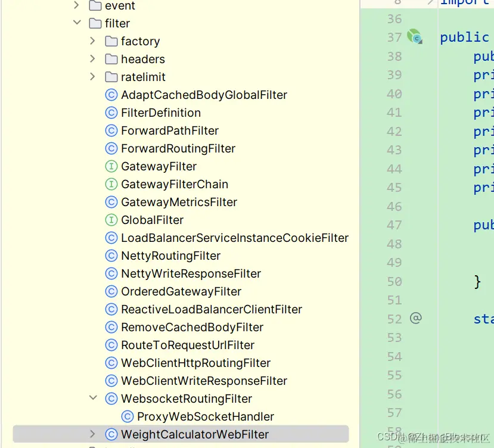Image resolution: width=494 pixels, height=448 pixels.
Task: Open NettyRoutingFilter in the project tree
Action: (x=171, y=256)
